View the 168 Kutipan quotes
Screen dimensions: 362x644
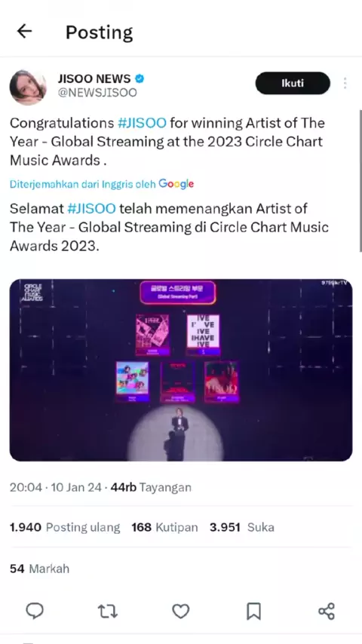164,527
